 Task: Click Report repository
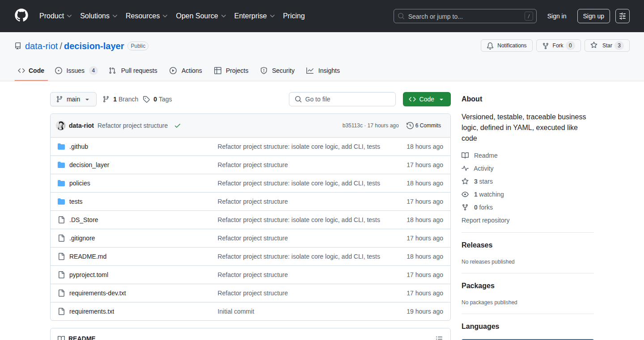(485, 220)
